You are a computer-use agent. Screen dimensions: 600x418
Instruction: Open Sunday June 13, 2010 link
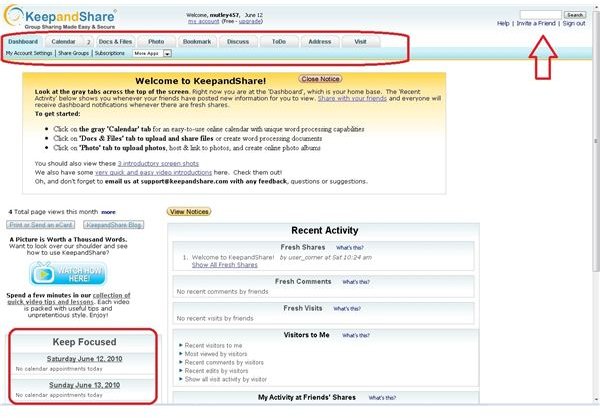click(84, 385)
